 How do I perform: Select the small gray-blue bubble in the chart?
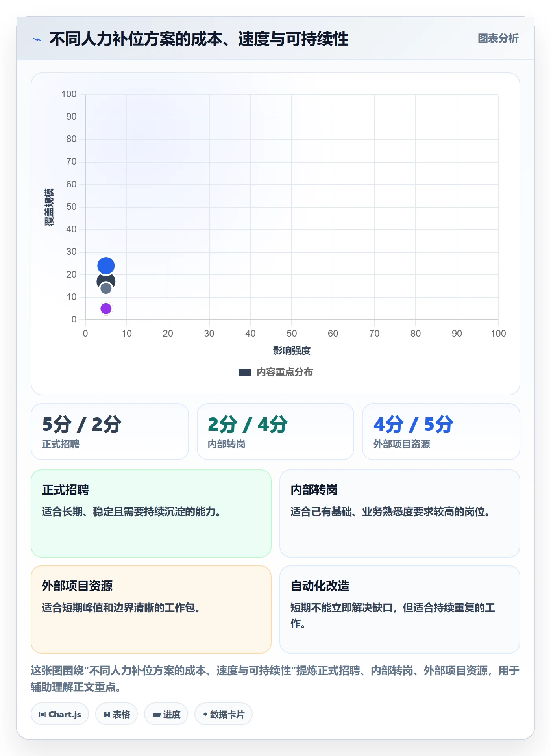coord(106,288)
